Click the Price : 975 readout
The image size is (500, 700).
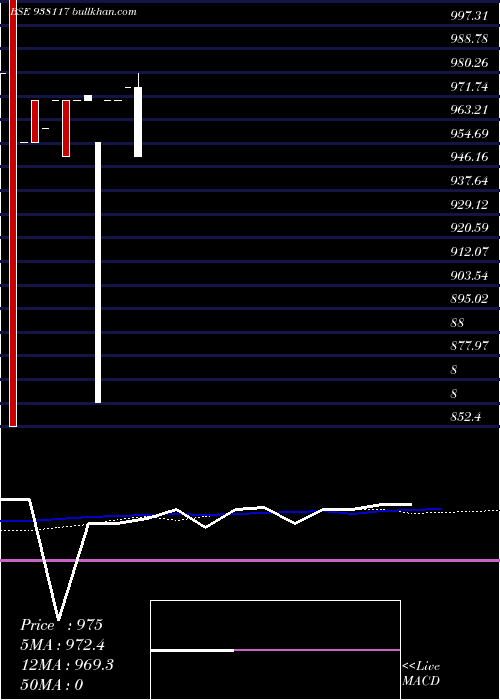62,625
